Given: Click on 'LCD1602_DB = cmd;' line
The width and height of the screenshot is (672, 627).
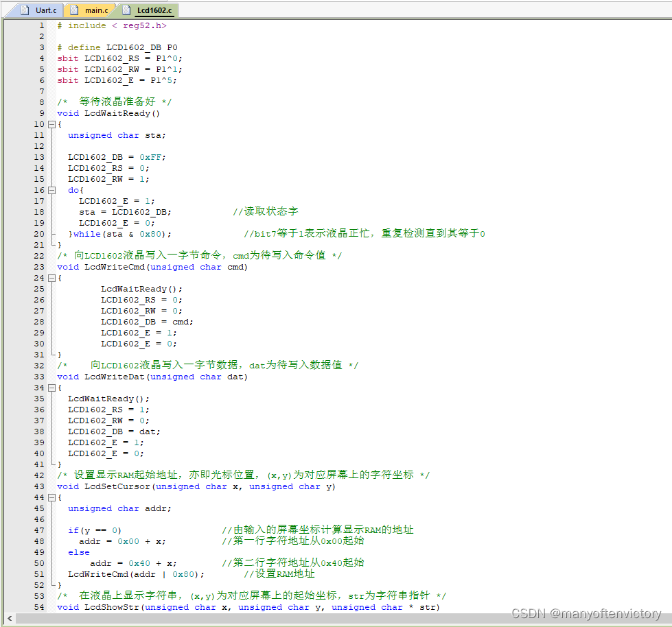Looking at the screenshot, I should tap(147, 322).
